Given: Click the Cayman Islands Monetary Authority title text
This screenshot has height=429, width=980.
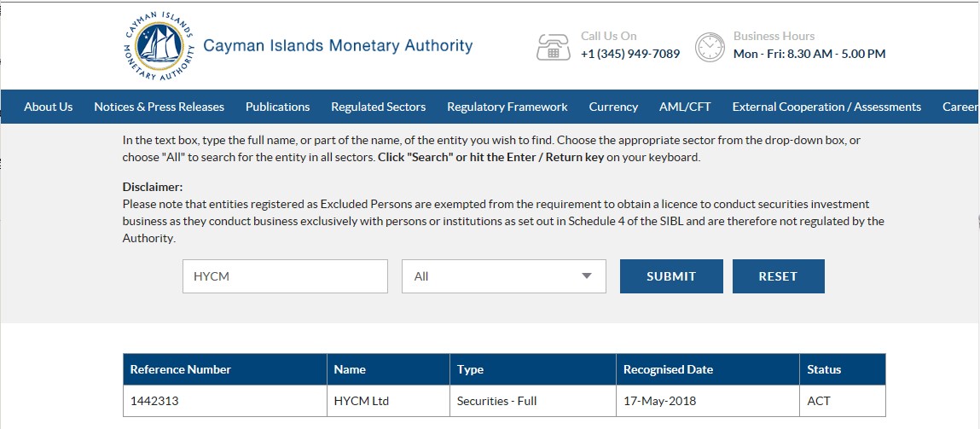Looking at the screenshot, I should click(x=338, y=46).
